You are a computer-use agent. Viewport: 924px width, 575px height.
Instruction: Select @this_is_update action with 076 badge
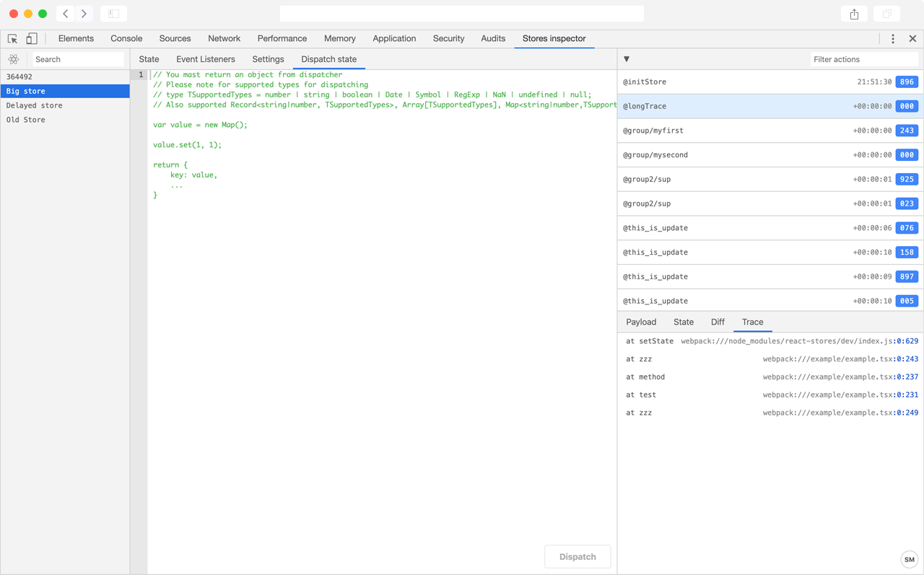pyautogui.click(x=770, y=228)
